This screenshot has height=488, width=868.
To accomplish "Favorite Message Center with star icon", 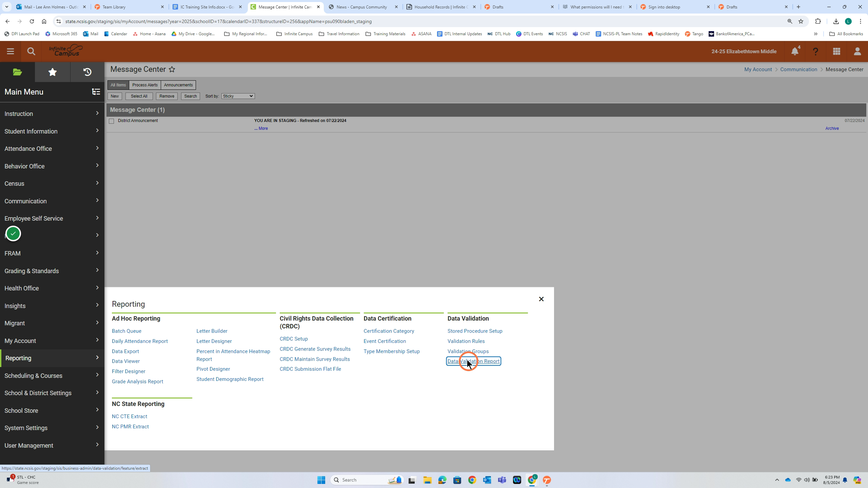I will [x=172, y=69].
